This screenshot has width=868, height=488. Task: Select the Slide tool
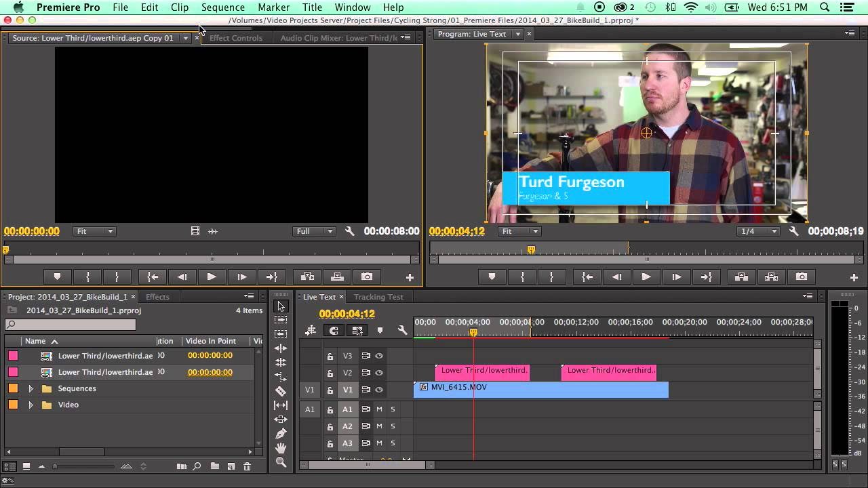click(x=281, y=420)
